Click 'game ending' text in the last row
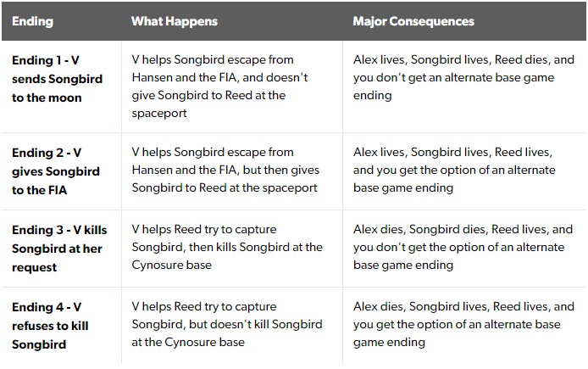588x369 pixels. click(x=389, y=343)
